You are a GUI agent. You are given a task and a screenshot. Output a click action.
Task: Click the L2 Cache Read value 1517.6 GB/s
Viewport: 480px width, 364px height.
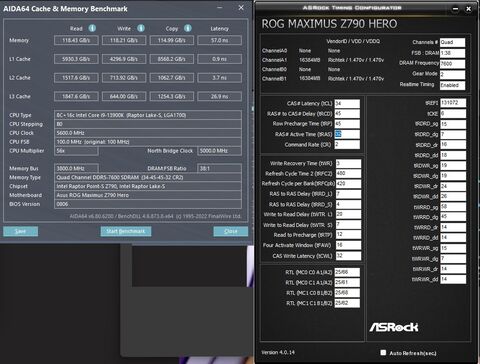point(76,78)
